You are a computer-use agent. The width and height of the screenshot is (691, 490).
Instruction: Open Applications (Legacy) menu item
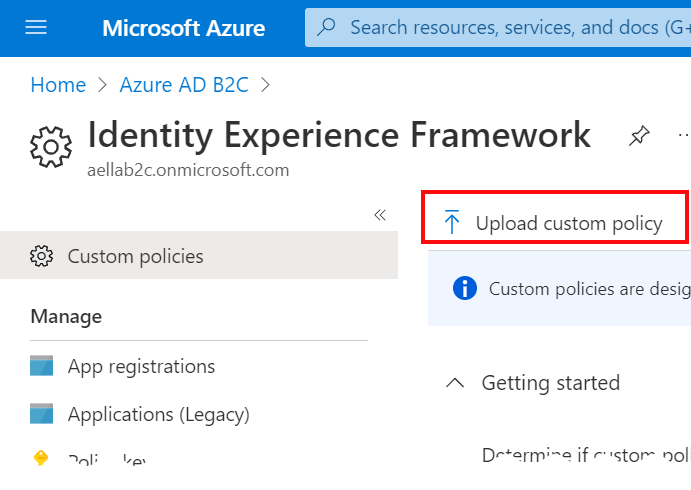pos(158,414)
